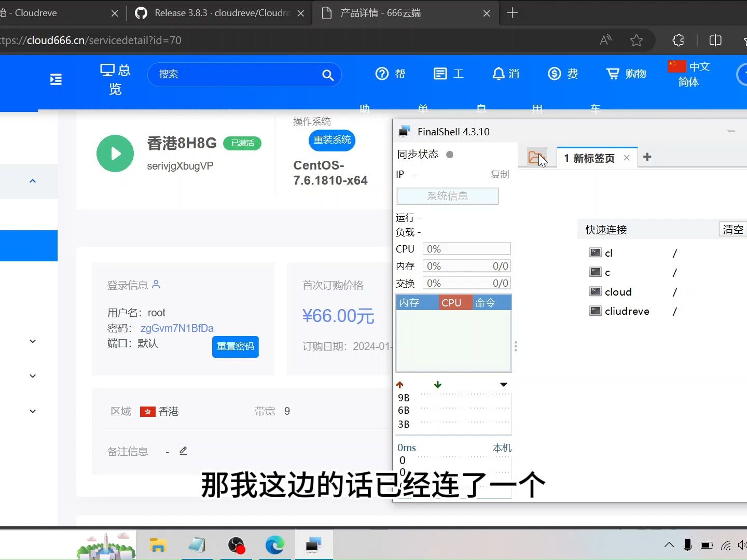Click the upload speed up-arrow icon
Image resolution: width=747 pixels, height=560 pixels.
coord(399,385)
